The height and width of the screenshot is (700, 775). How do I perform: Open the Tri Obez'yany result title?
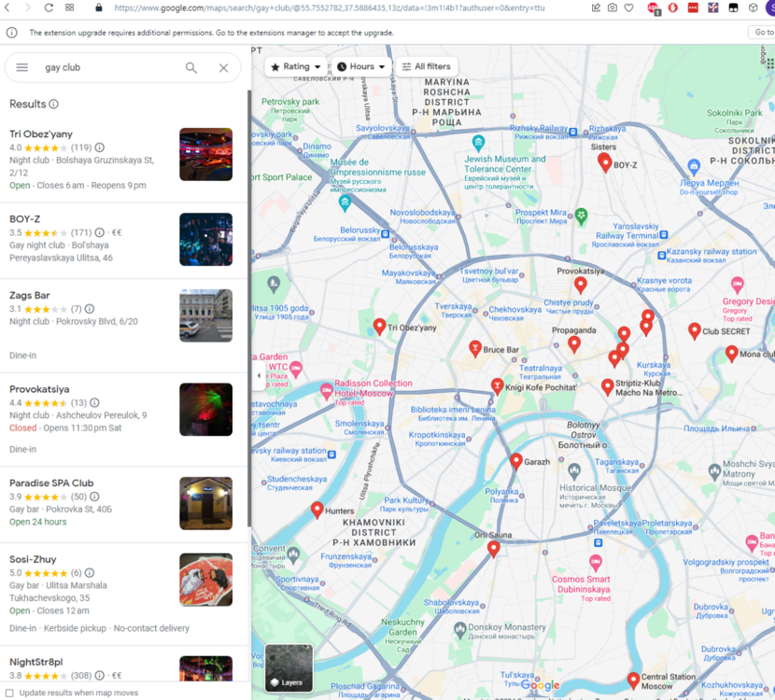[x=41, y=133]
